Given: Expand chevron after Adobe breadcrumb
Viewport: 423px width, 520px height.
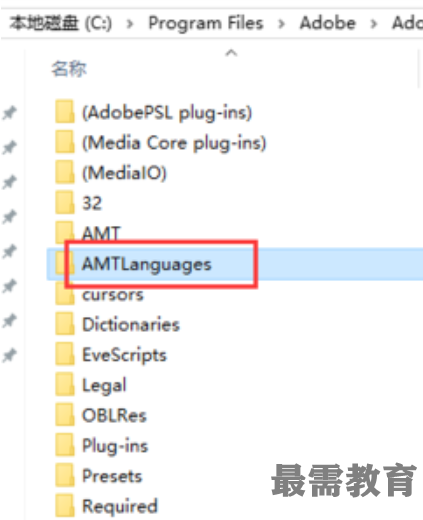Looking at the screenshot, I should point(374,24).
